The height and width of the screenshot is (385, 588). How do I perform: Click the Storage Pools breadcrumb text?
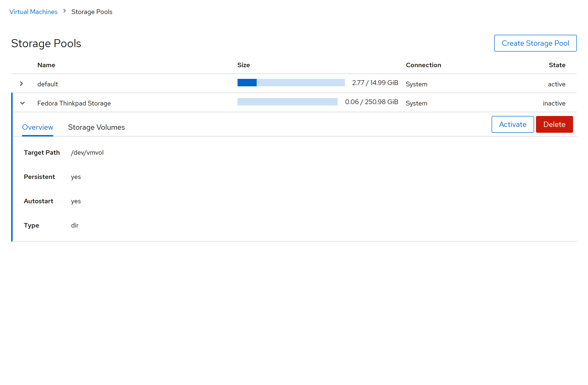tap(92, 12)
